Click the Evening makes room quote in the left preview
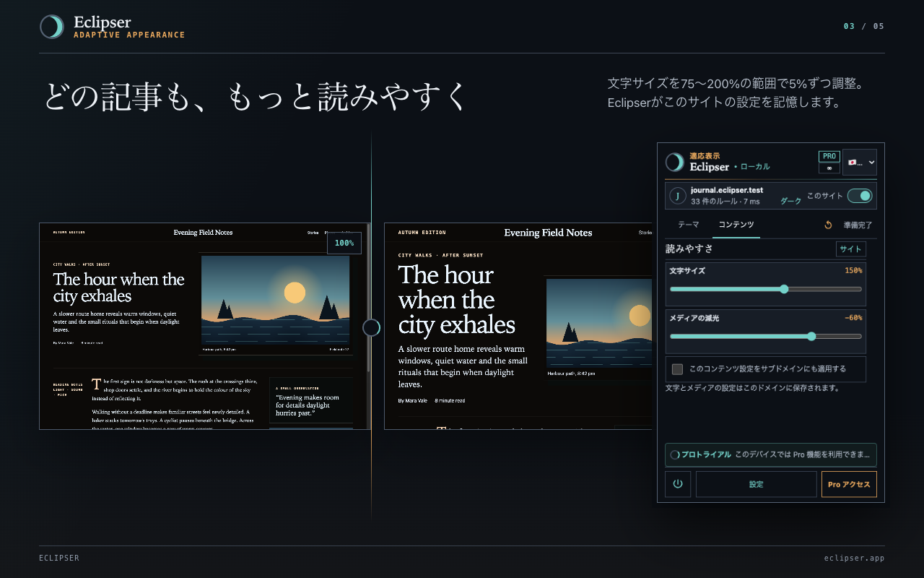The height and width of the screenshot is (578, 924). point(308,405)
